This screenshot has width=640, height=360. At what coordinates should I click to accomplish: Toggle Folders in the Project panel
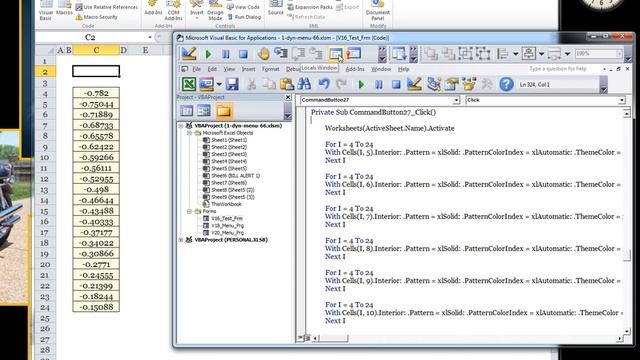pyautogui.click(x=224, y=111)
